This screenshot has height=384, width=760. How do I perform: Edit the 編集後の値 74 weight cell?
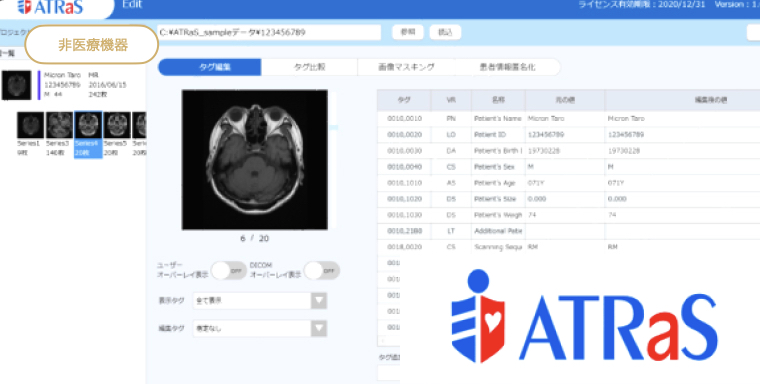682,215
